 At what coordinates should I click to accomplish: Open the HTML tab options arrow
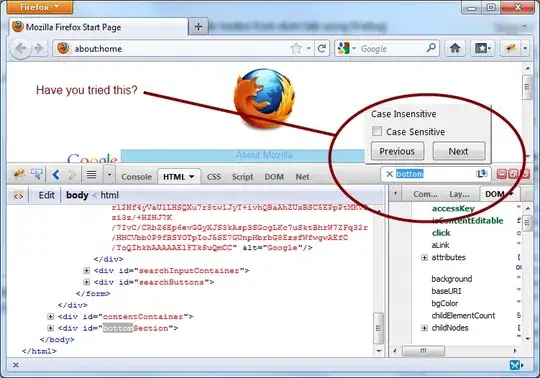point(192,177)
